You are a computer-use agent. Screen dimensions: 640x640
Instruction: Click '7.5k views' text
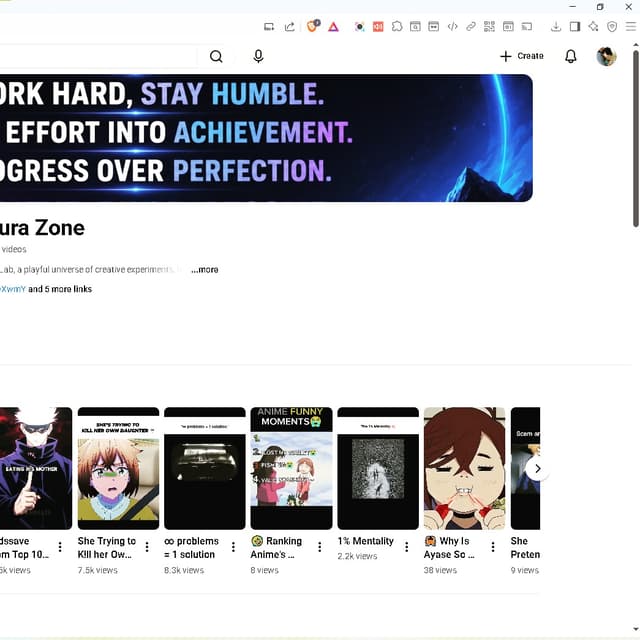(98, 570)
